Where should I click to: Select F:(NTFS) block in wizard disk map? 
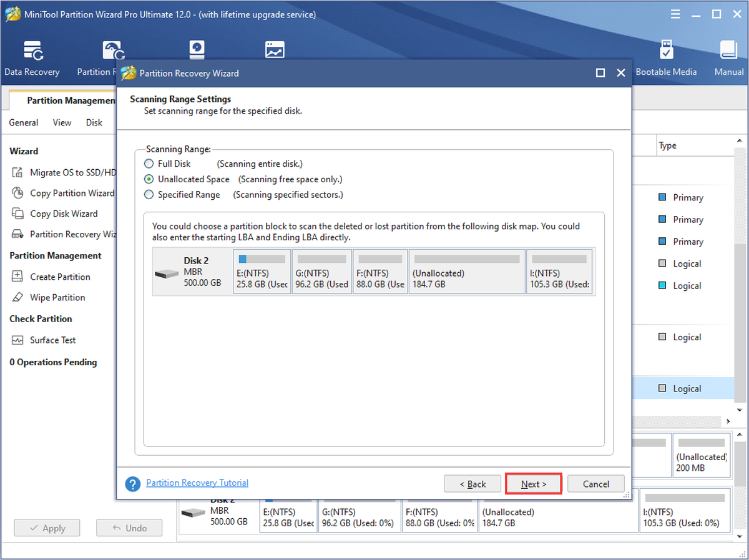click(x=380, y=271)
